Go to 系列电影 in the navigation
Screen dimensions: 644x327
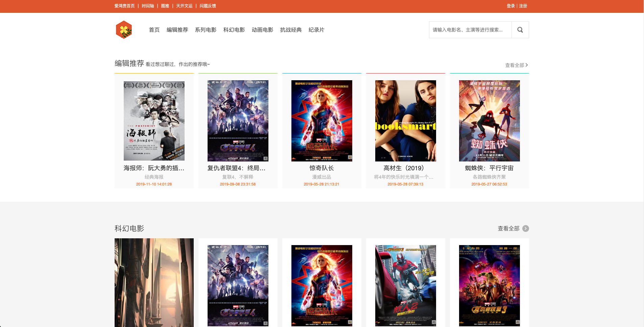[206, 30]
